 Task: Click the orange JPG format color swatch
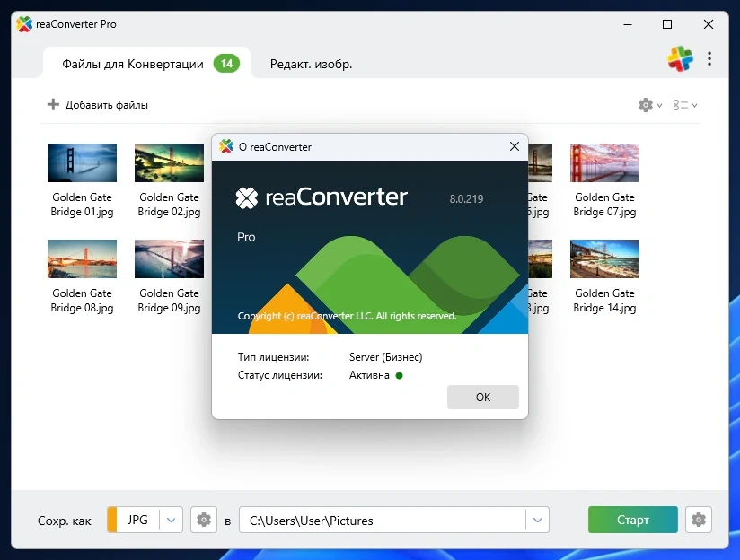112,520
